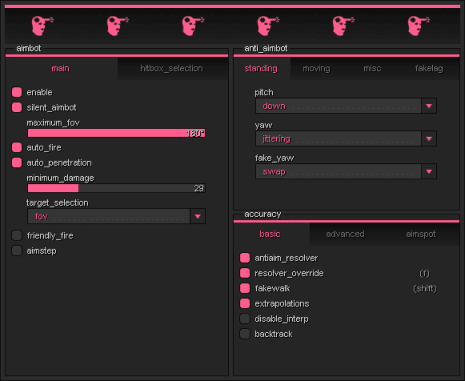Click fakewalk (shift) keybind
Viewport: 465px width, 381px height.
pos(424,288)
